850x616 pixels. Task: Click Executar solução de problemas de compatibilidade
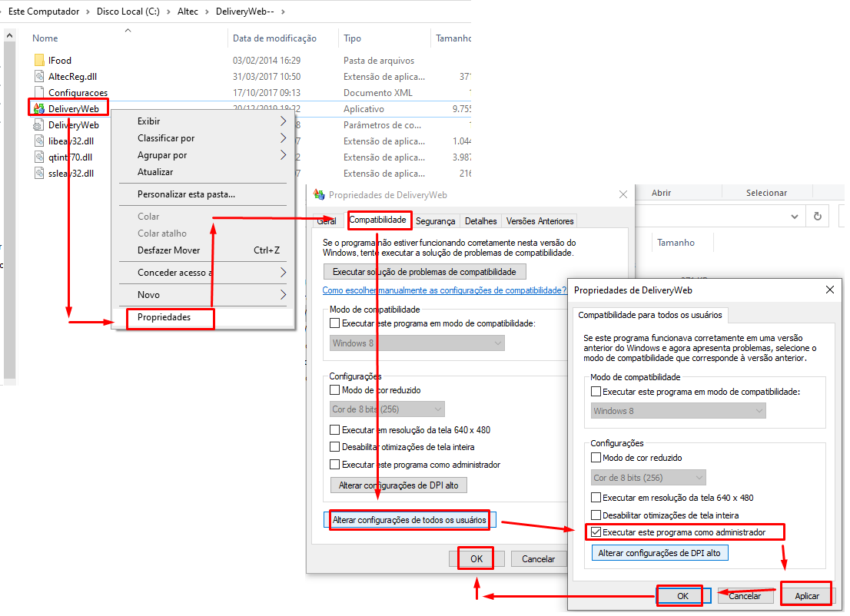(x=424, y=272)
